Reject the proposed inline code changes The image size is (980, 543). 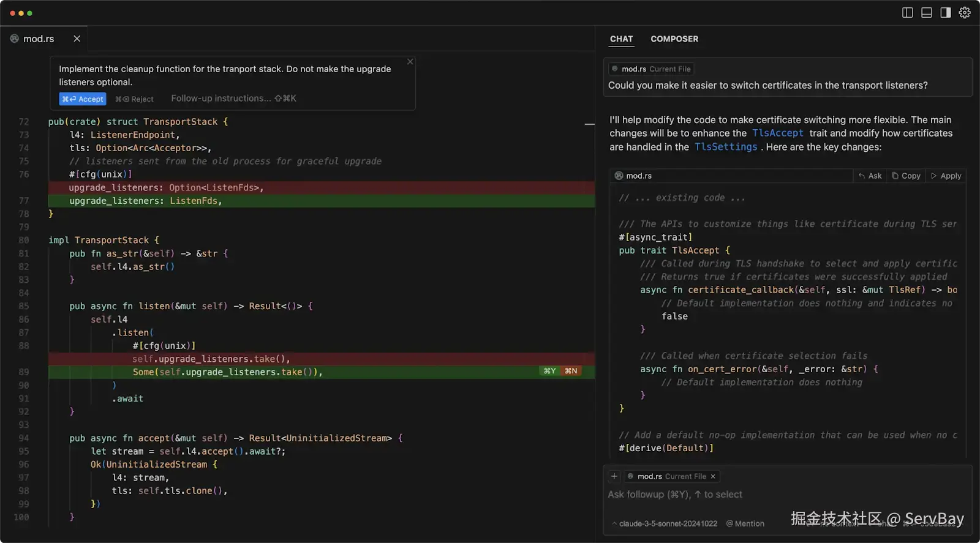[x=135, y=99]
